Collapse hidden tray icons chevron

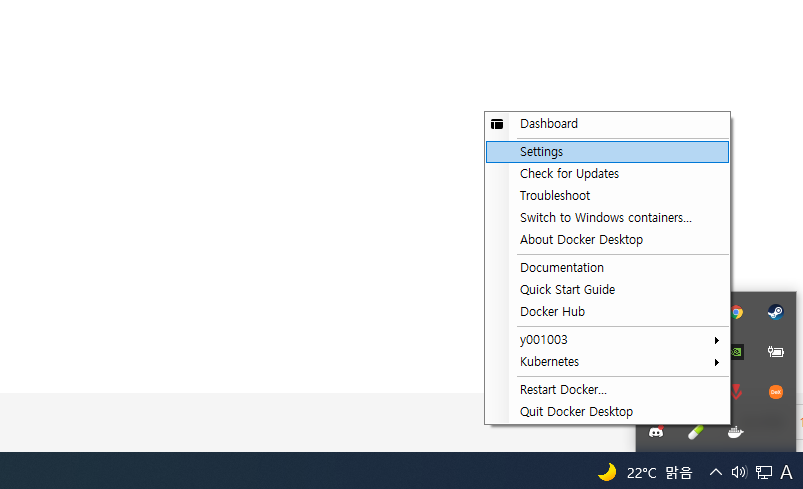click(715, 472)
